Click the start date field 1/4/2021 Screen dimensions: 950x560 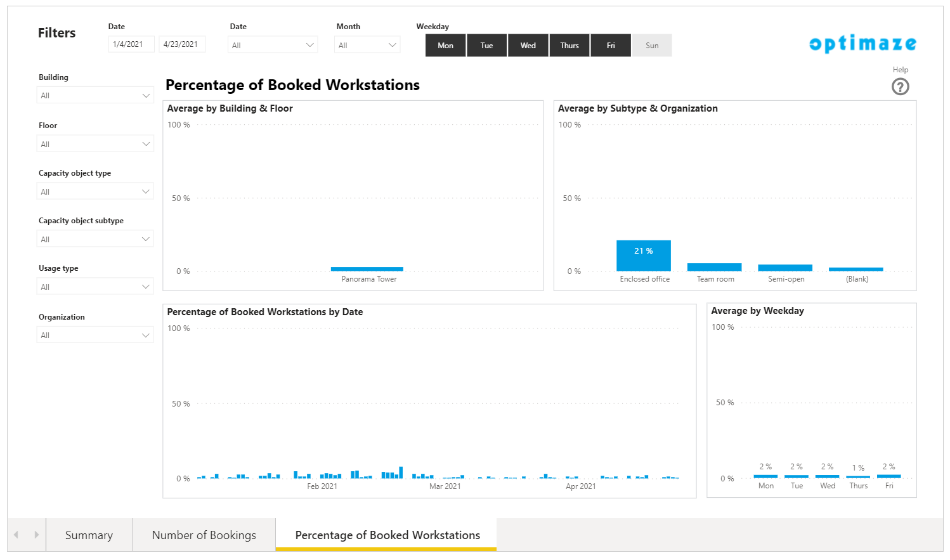[131, 44]
